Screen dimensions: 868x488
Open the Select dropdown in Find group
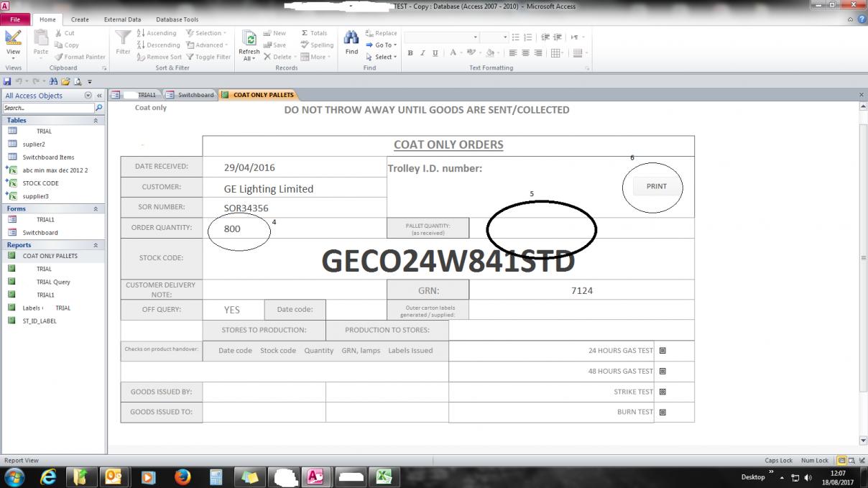(381, 57)
